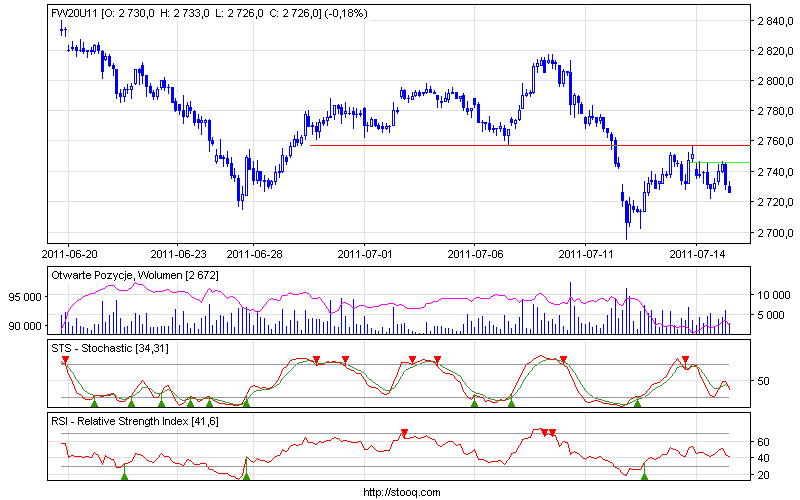The height and width of the screenshot is (500, 800).
Task: Click the 2011-07-06 date label
Action: 475,254
